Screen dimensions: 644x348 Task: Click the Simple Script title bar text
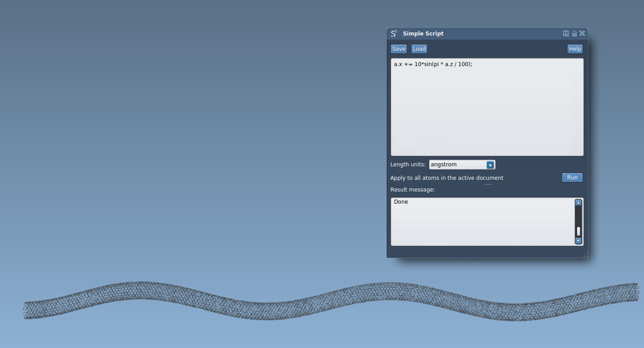point(423,34)
